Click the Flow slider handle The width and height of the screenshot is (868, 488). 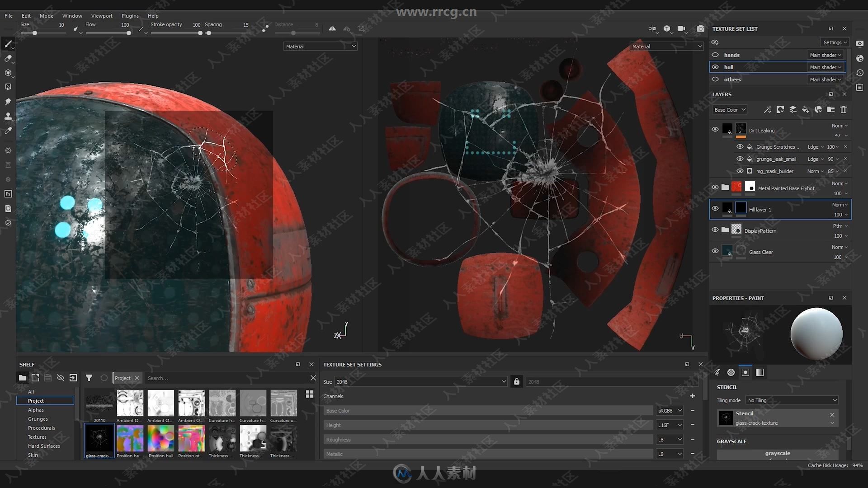click(x=129, y=33)
